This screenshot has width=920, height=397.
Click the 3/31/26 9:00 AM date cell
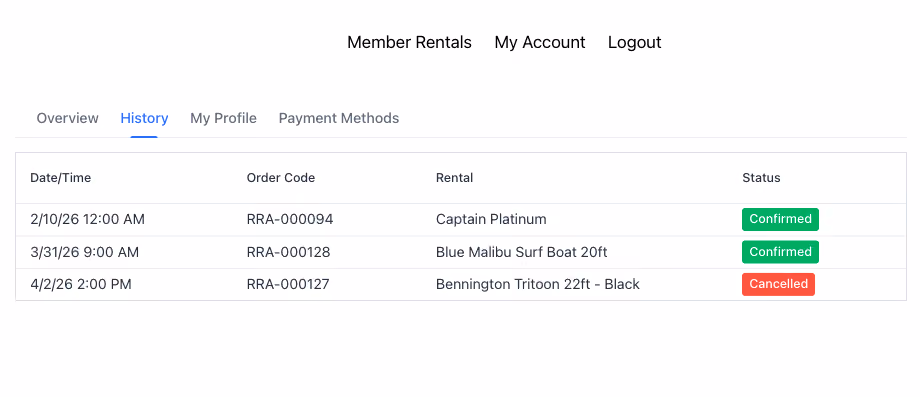[x=84, y=252]
